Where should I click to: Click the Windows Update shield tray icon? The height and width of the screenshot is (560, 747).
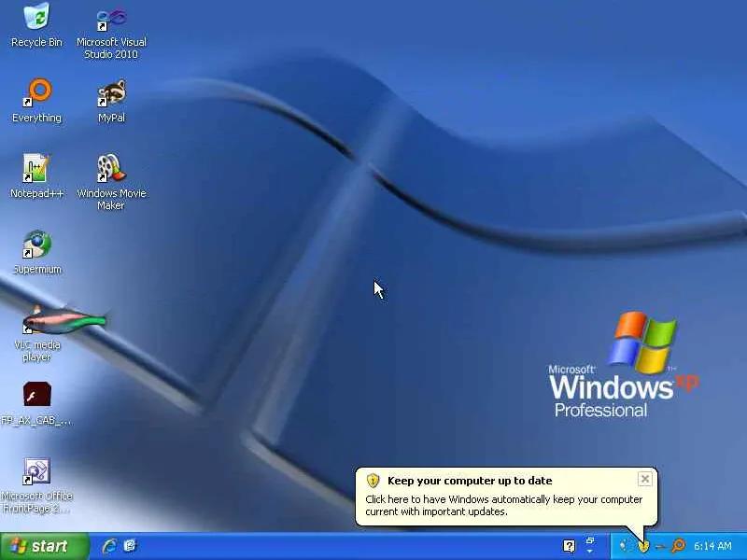pos(643,546)
